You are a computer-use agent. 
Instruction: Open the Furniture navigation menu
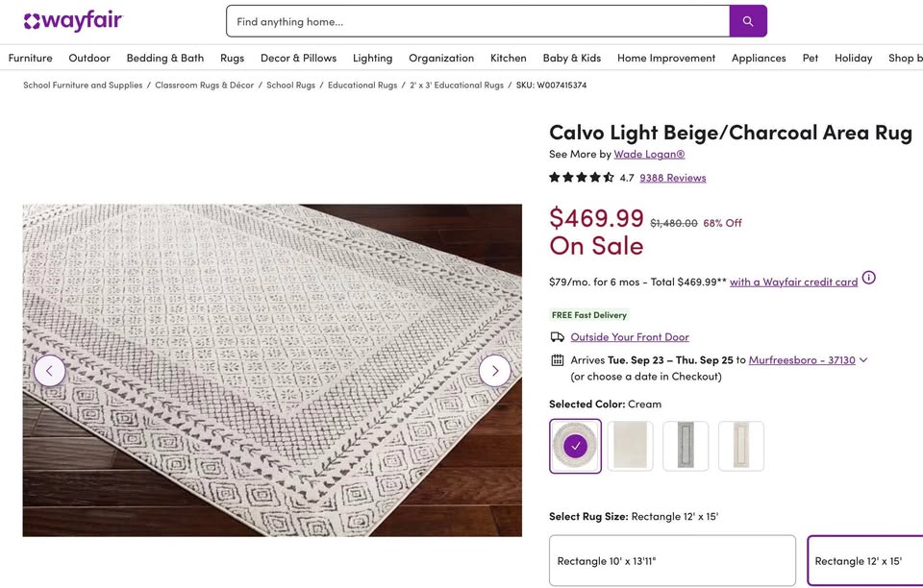tap(31, 58)
